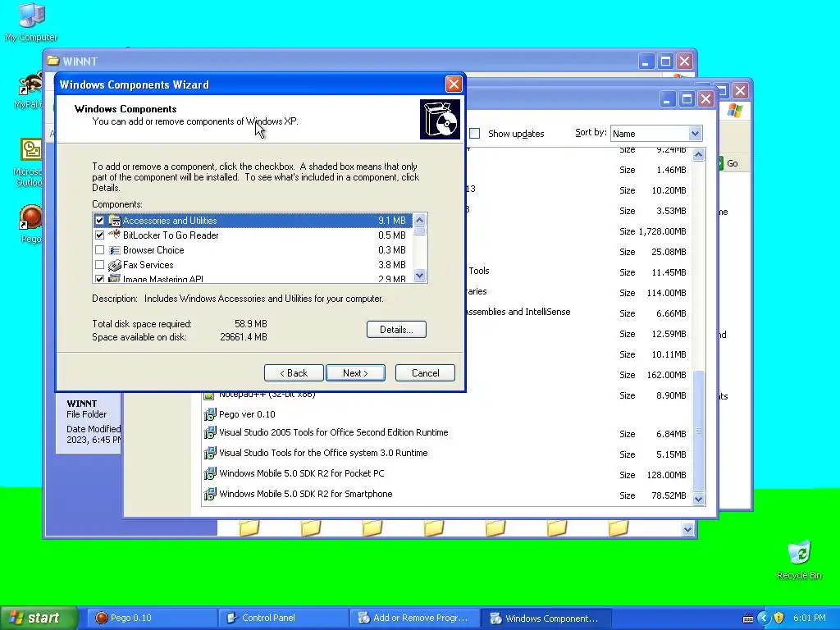Image resolution: width=840 pixels, height=630 pixels.
Task: Click programs list scroll down arrow
Action: pos(699,499)
